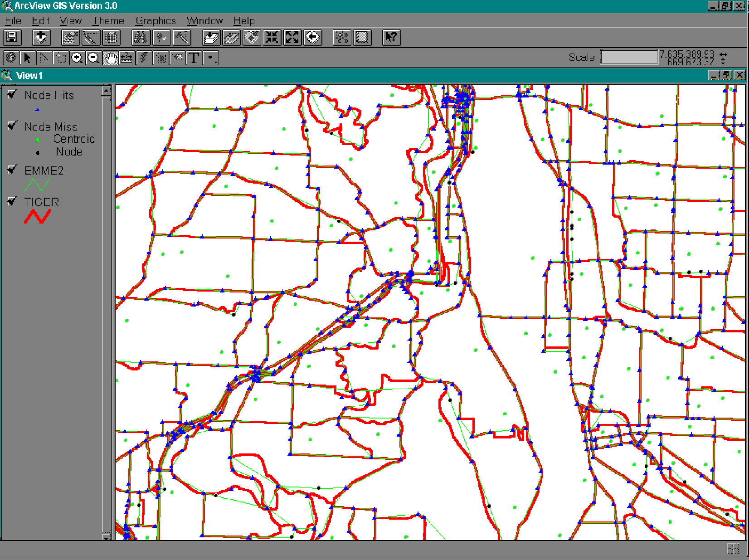This screenshot has height=560, width=749.
Task: Zoom to selected features button
Action: (252, 37)
